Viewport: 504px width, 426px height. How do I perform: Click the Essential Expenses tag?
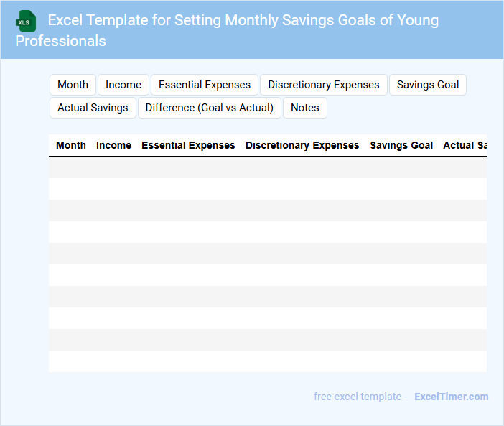[205, 85]
